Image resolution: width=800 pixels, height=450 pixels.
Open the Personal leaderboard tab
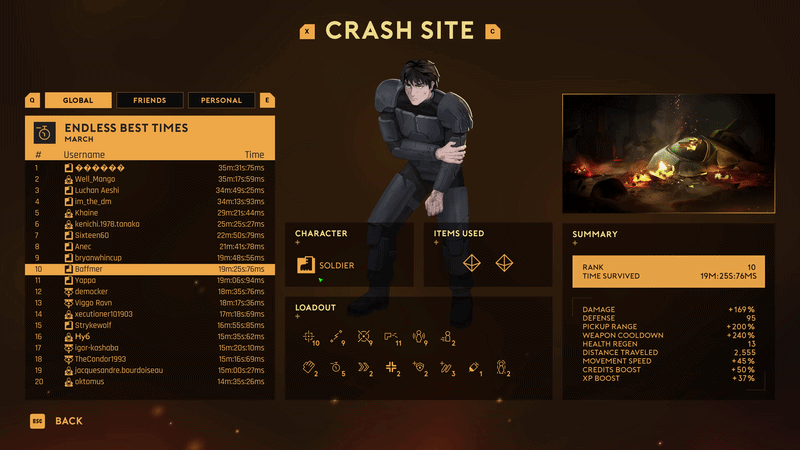[x=221, y=100]
